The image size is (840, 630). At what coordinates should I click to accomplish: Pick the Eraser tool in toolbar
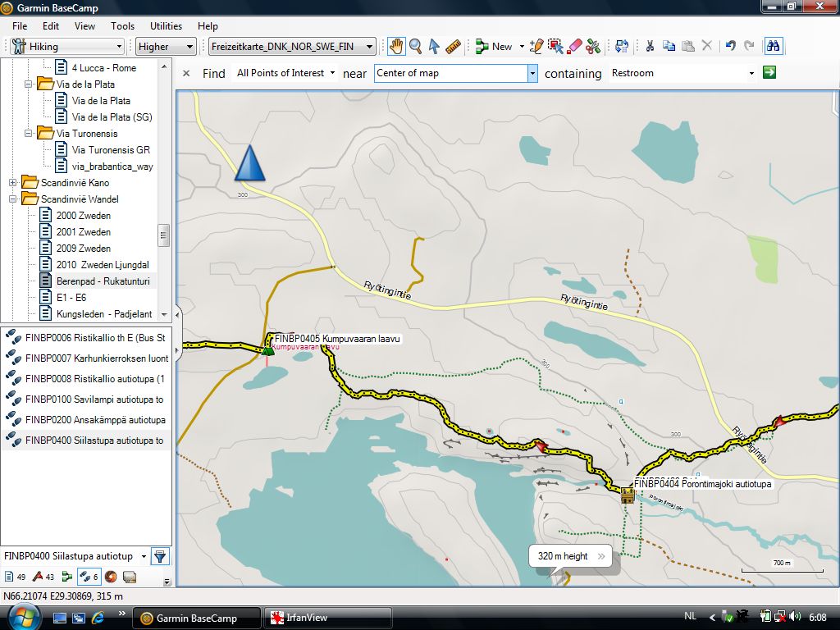(575, 47)
